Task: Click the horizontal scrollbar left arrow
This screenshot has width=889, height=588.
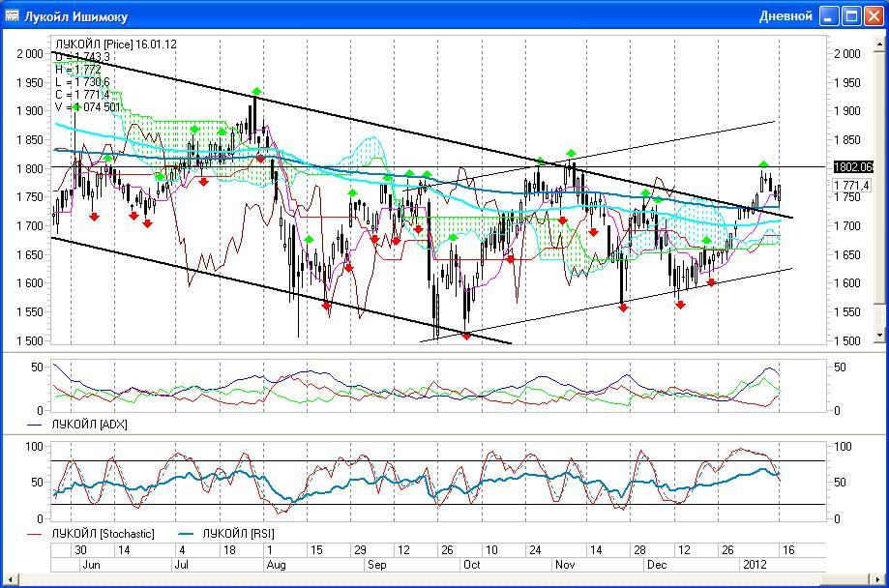Action: click(10, 579)
